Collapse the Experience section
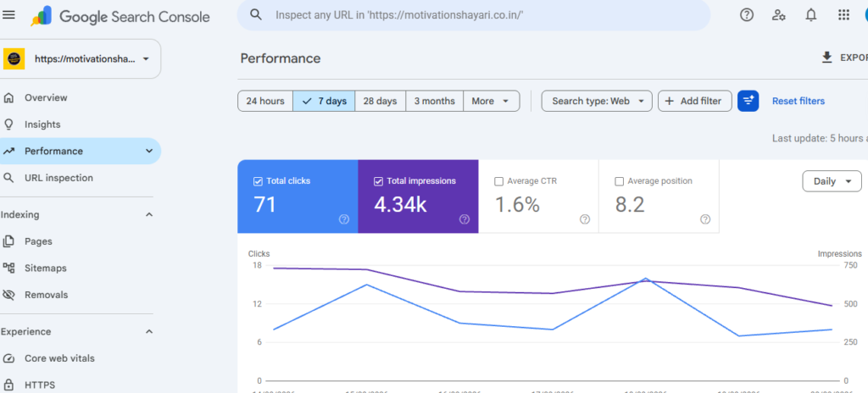 (x=149, y=331)
